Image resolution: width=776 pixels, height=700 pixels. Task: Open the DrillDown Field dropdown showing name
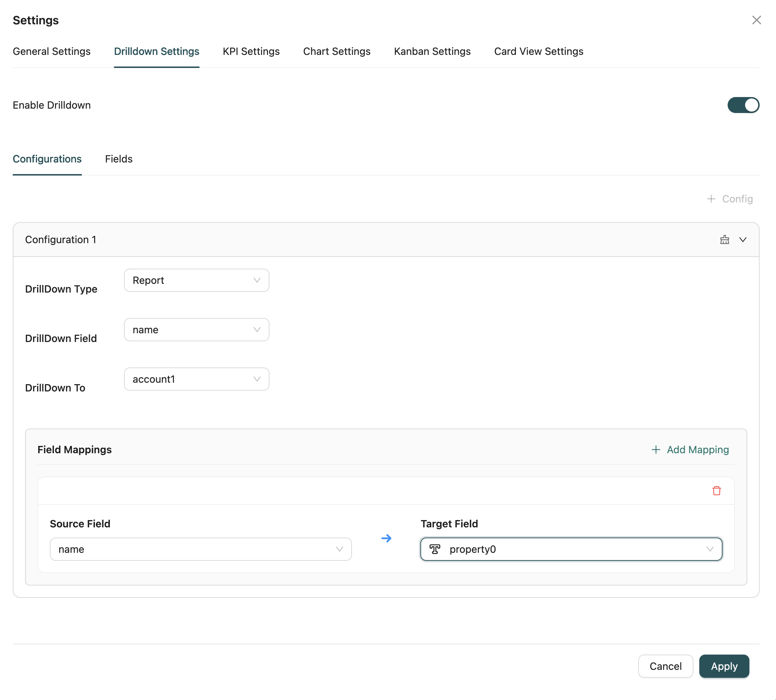click(x=196, y=329)
